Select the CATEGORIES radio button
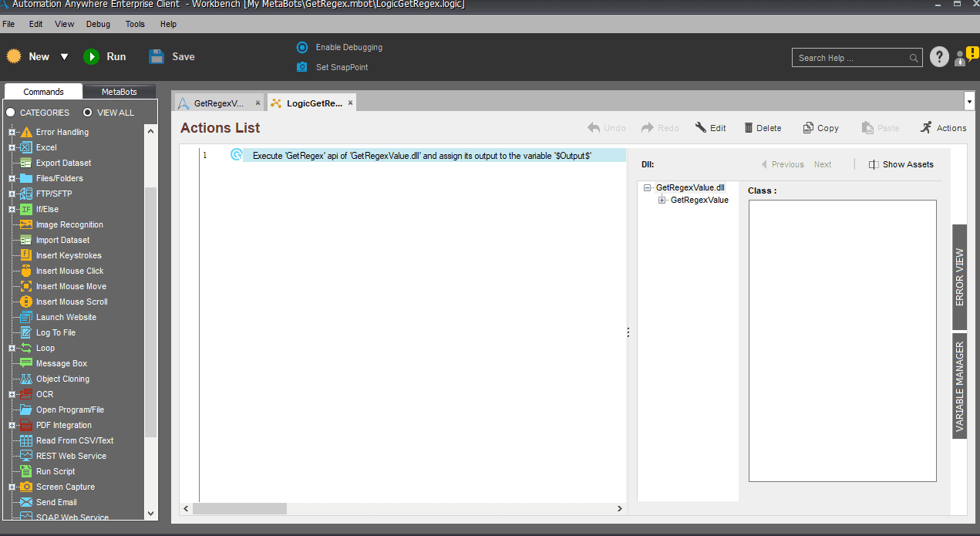 (x=11, y=113)
